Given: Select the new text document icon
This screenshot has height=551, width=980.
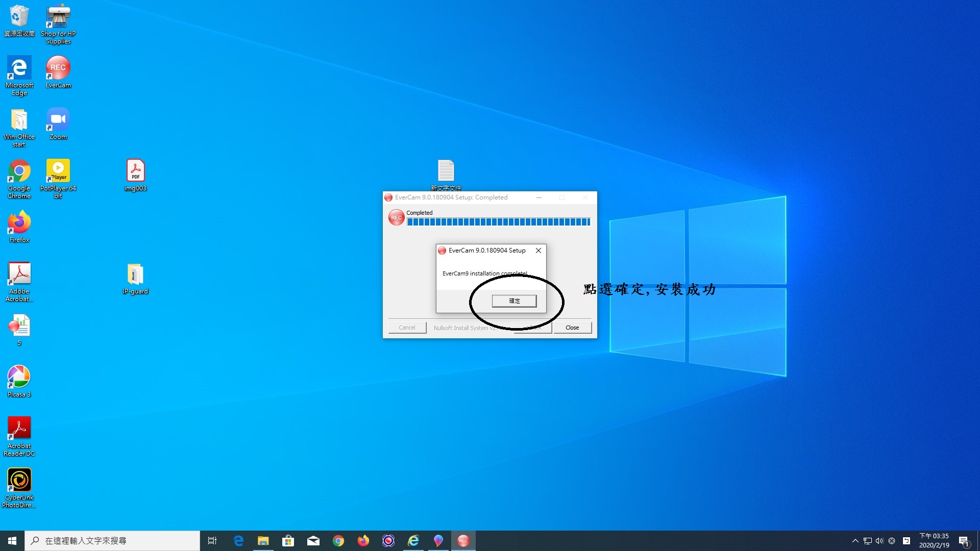Looking at the screenshot, I should point(446,174).
